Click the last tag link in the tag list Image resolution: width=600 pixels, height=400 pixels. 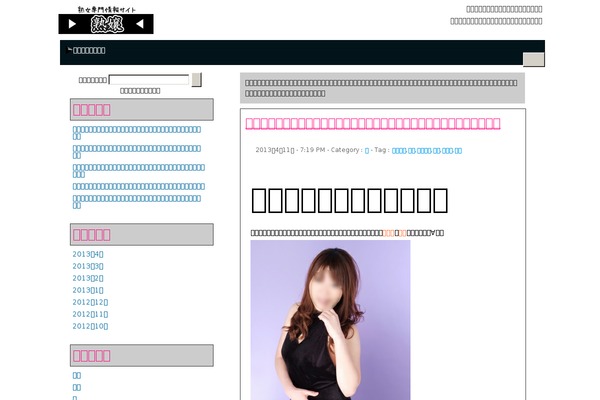(458, 151)
